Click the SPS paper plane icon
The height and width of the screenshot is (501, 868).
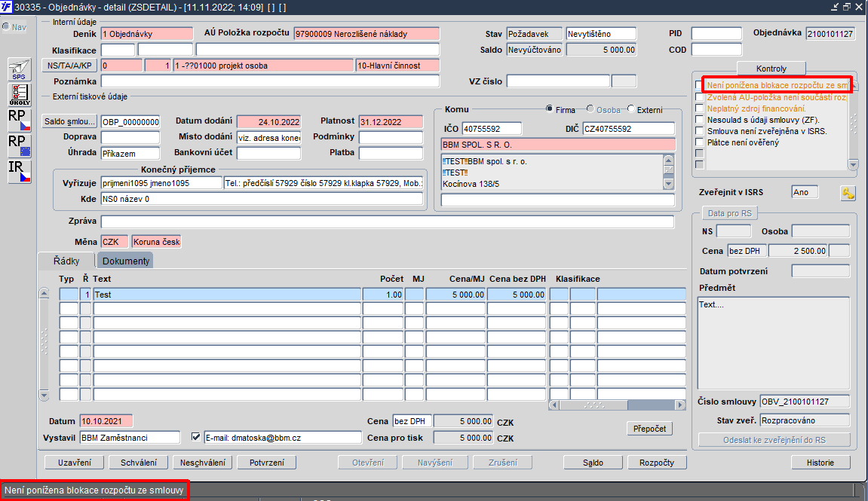point(19,69)
